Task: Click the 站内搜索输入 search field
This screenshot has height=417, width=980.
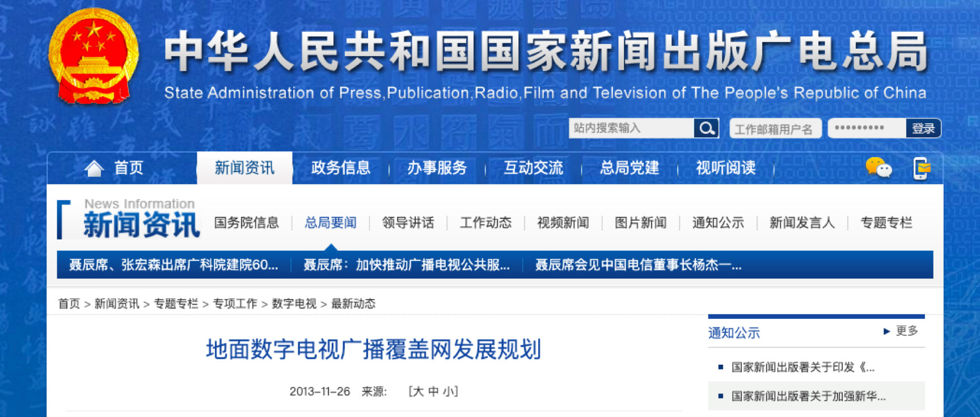Action: click(631, 128)
